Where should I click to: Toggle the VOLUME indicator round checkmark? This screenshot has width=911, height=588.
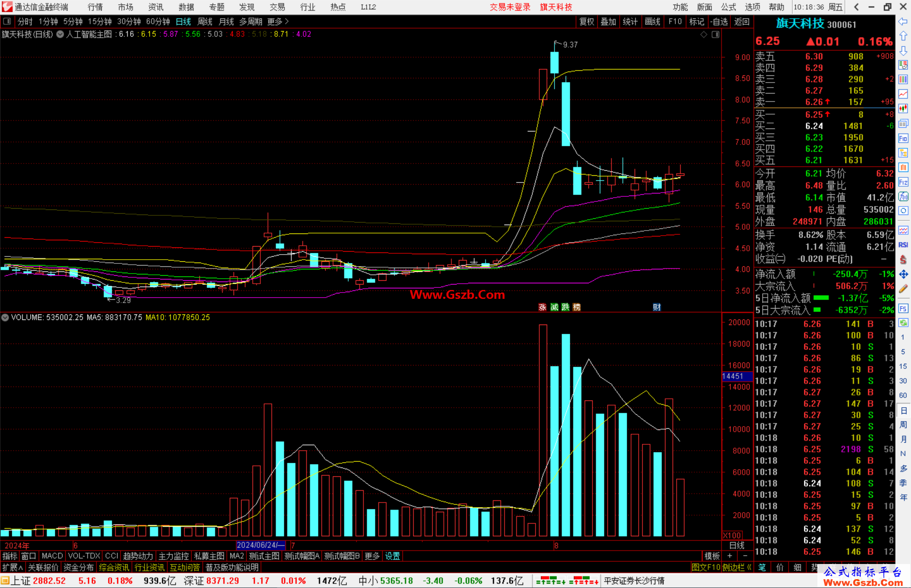[x=5, y=317]
